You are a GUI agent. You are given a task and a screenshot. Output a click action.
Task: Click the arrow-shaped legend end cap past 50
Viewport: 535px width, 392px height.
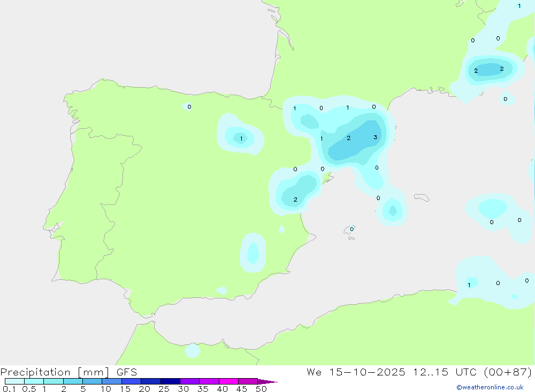(267, 382)
